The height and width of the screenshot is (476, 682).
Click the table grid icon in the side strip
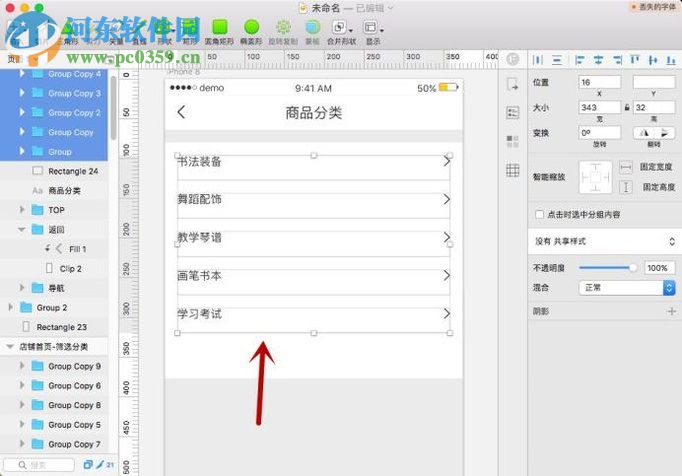pyautogui.click(x=513, y=170)
